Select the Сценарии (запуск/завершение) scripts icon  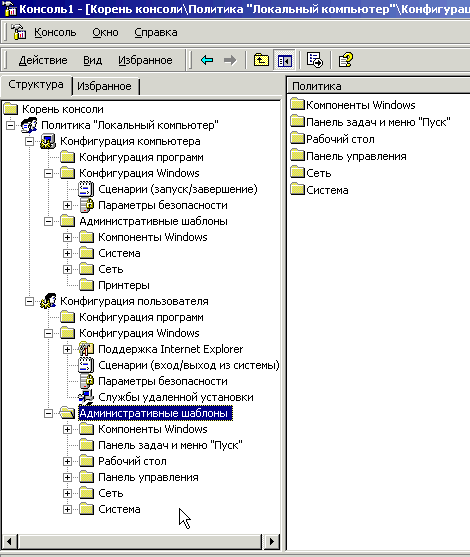pos(86,189)
